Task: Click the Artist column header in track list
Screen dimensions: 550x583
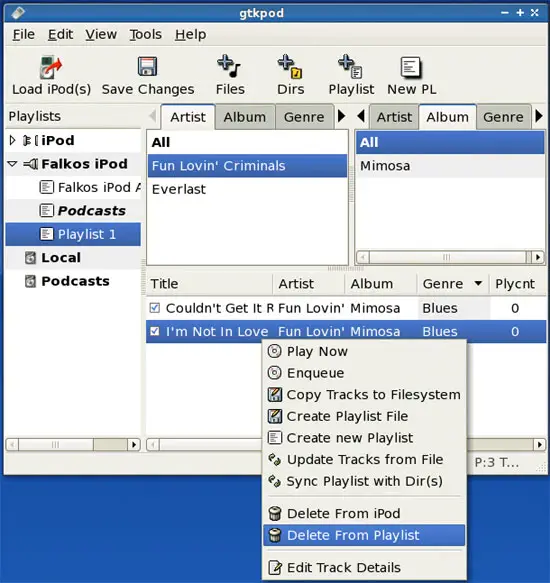Action: [308, 284]
